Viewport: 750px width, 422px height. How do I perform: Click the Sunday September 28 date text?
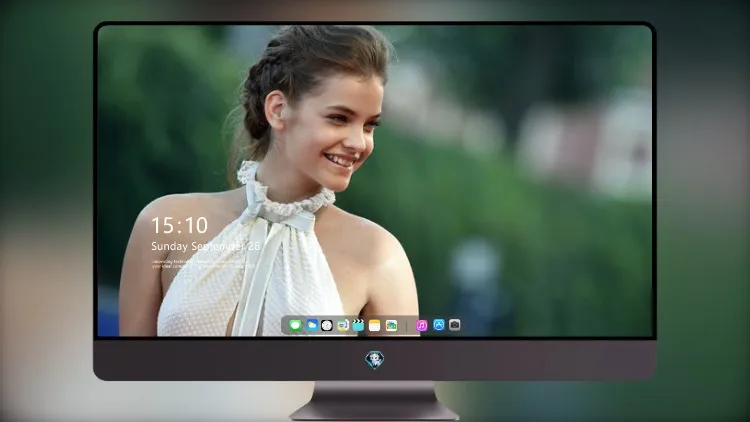click(x=206, y=246)
